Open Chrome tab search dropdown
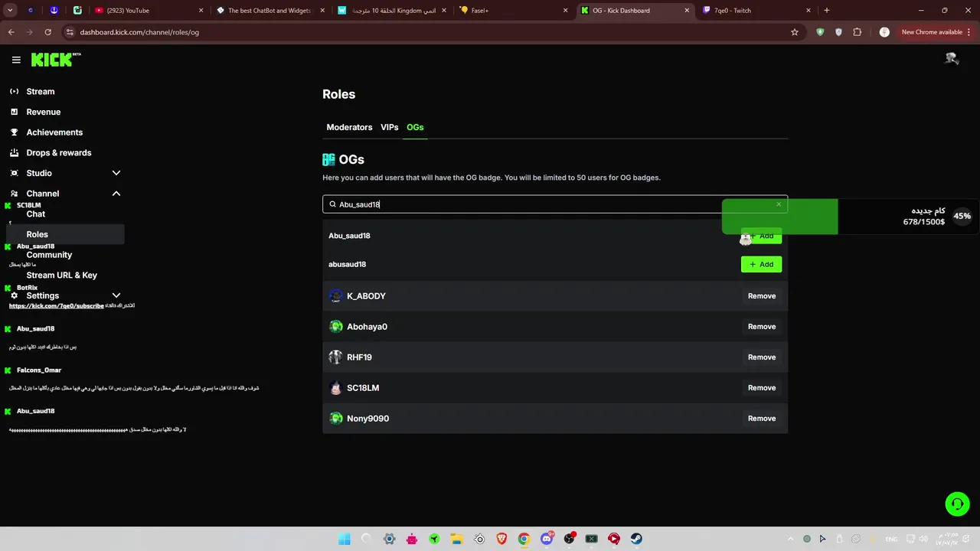Screen dimensions: 980x551 point(10,11)
